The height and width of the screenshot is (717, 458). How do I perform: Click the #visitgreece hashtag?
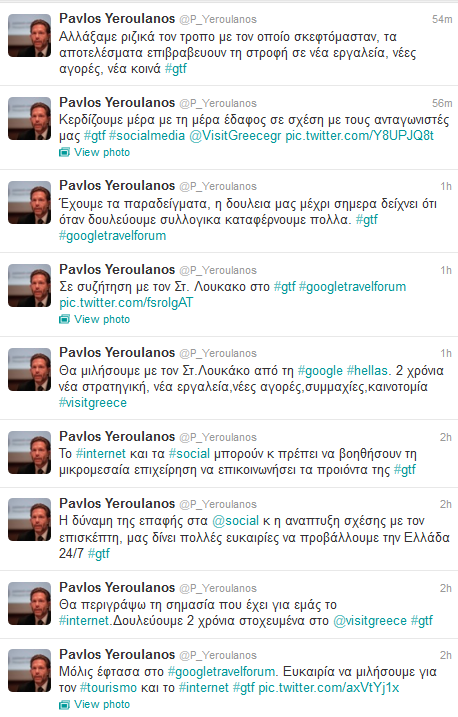93,403
